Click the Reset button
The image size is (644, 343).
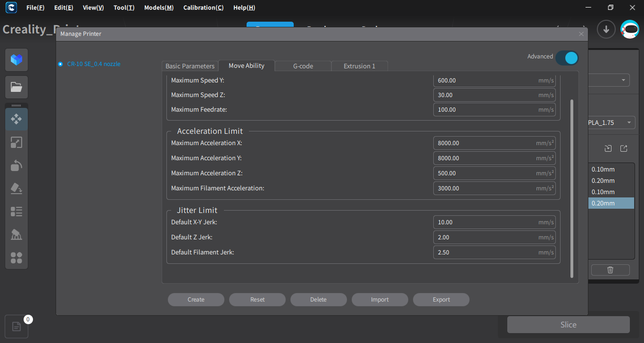click(257, 300)
